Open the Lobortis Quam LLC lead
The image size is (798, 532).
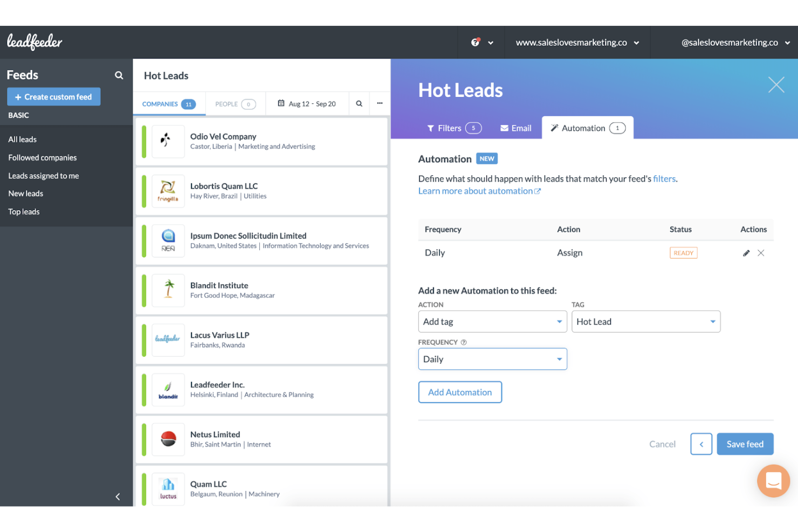[262, 191]
